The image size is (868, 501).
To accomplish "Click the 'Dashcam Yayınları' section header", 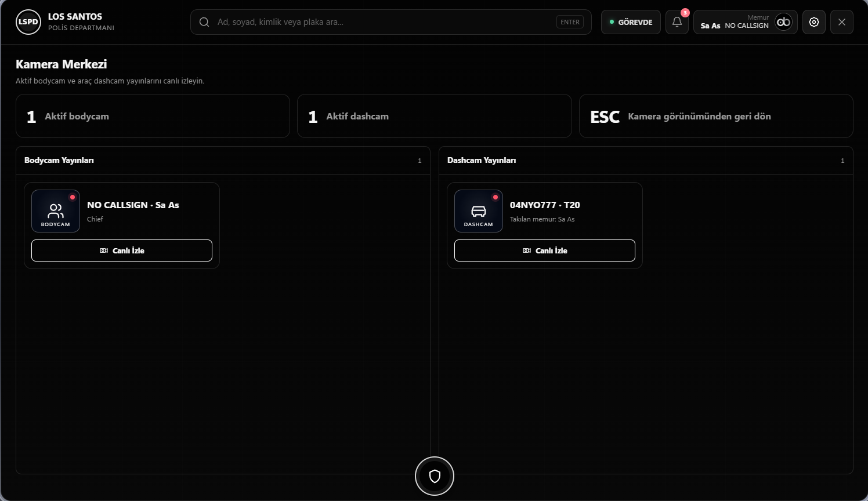I will pos(482,160).
